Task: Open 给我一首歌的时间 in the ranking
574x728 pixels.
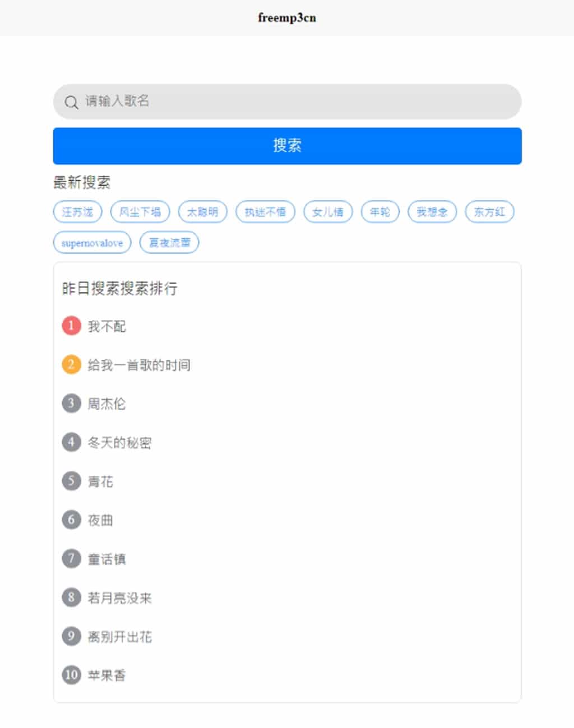Action: click(139, 365)
